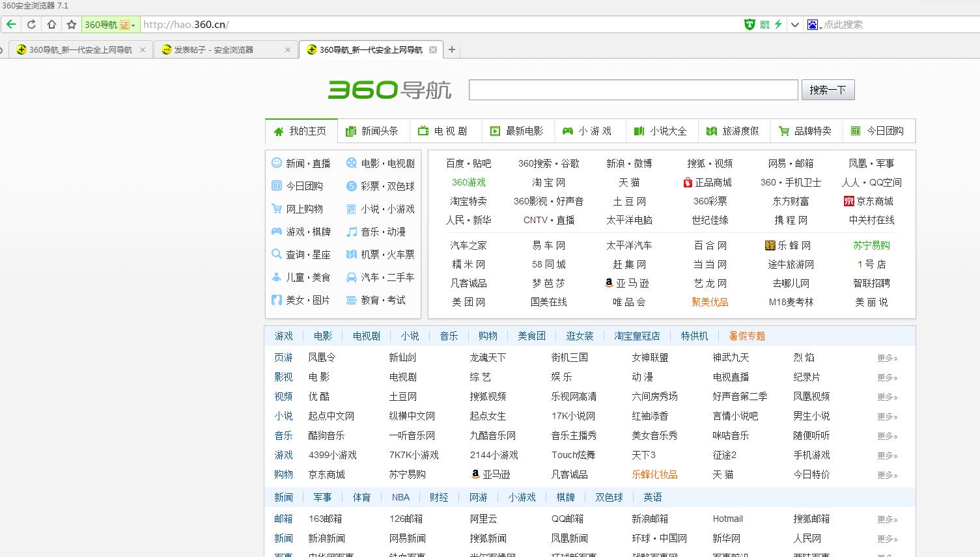Open the 360导航 certificate badge dropdown

click(110, 25)
